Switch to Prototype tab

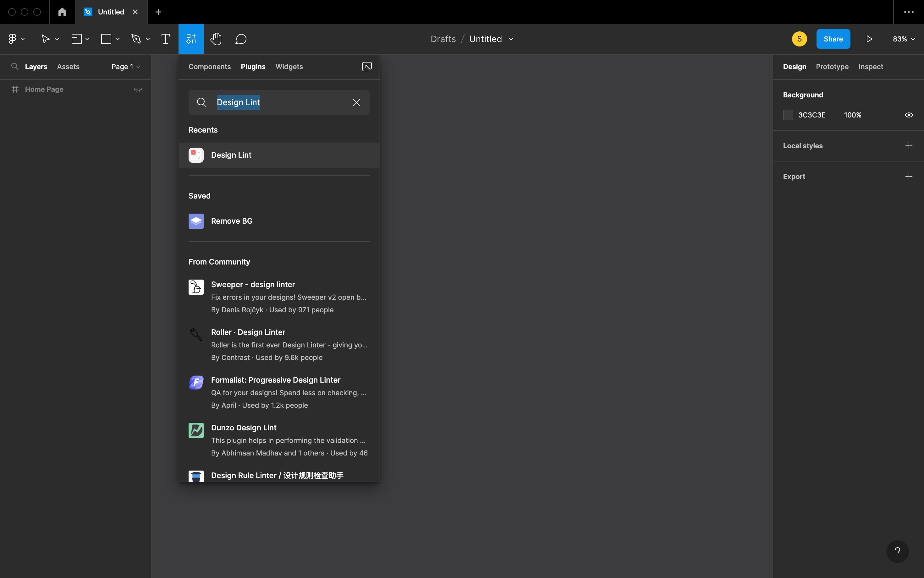click(832, 67)
